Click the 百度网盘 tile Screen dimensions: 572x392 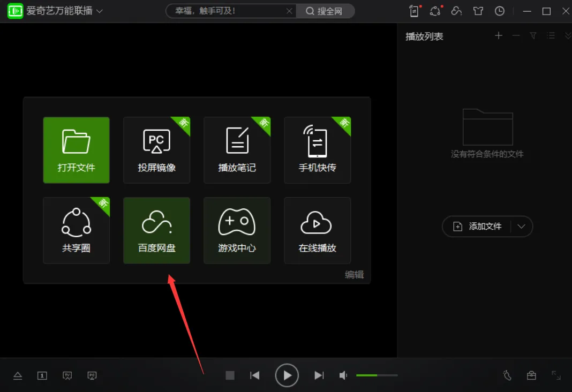156,230
